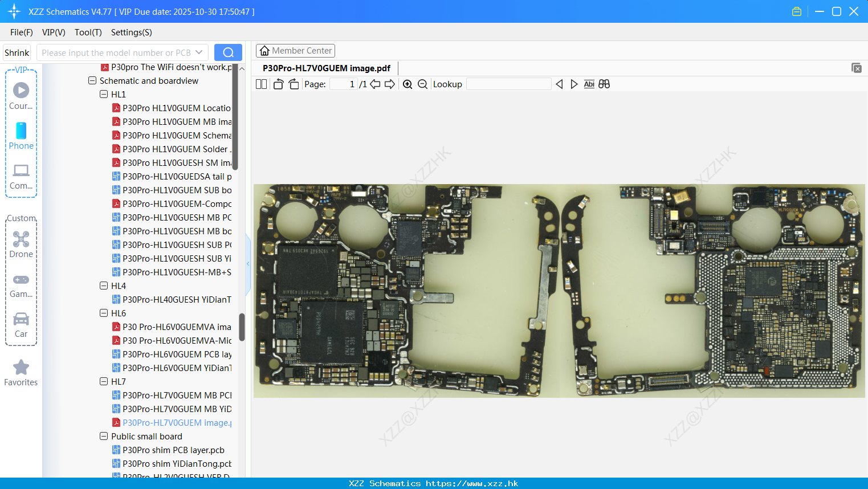Zoom in on the PDF
This screenshot has height=489, width=868.
[x=407, y=84]
